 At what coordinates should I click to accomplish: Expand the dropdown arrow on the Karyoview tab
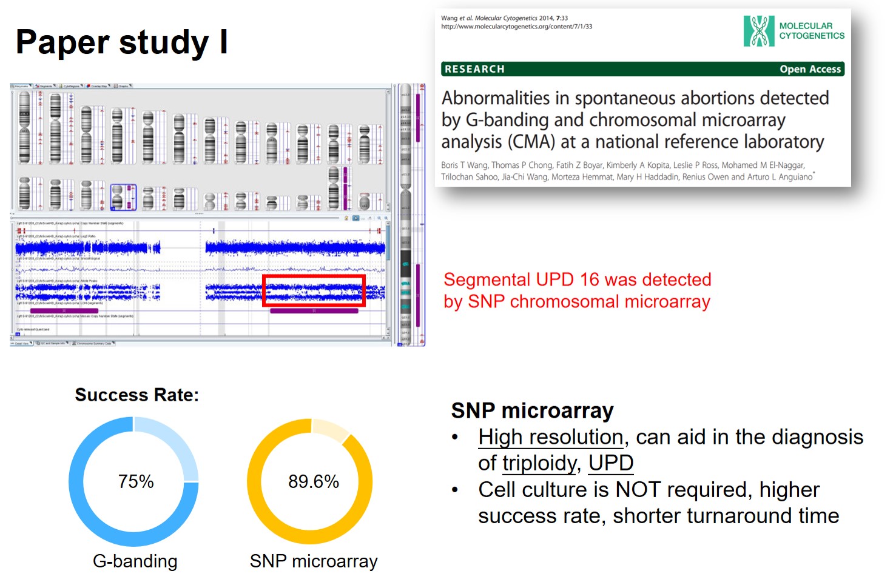point(30,85)
